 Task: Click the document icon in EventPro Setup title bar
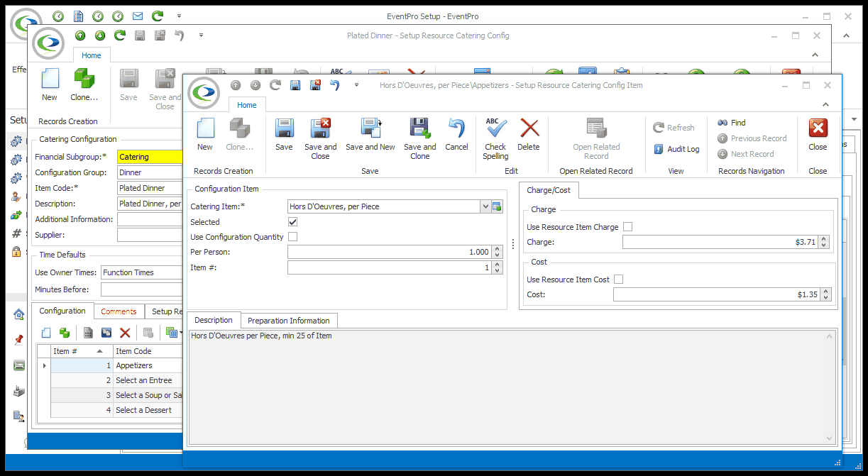tap(78, 16)
